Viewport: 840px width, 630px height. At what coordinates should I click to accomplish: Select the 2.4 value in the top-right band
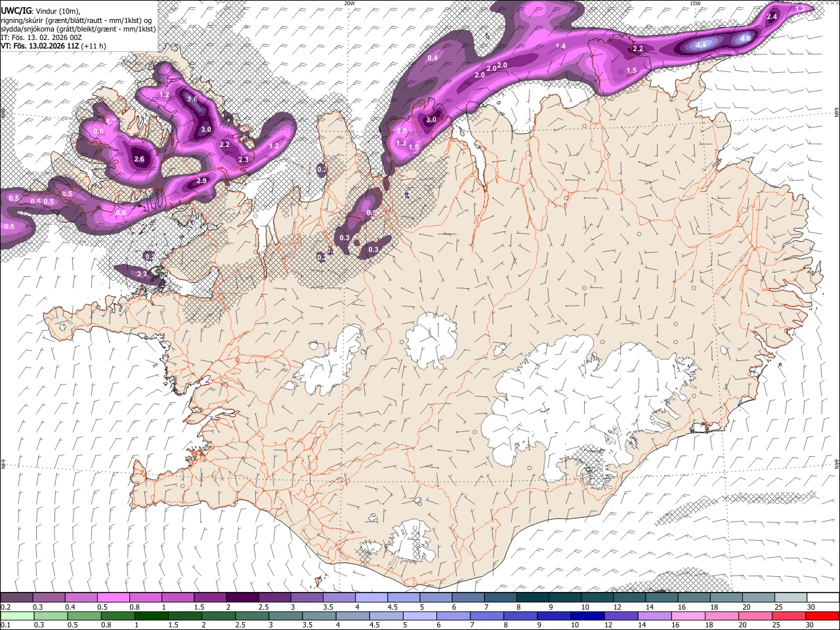tap(772, 16)
